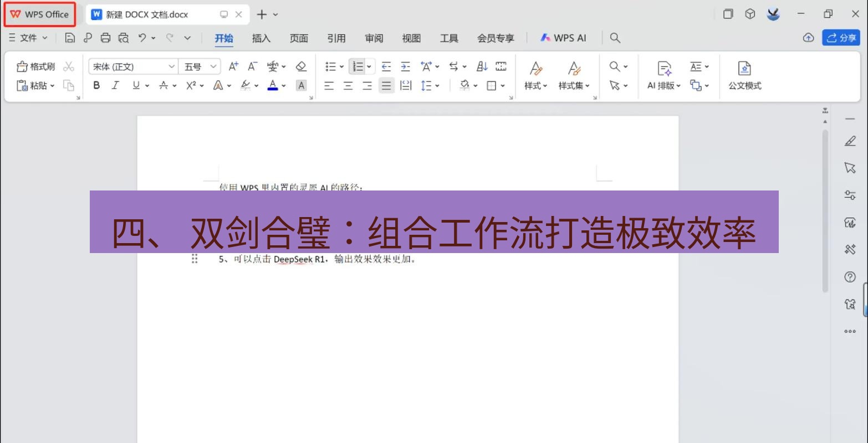Click the sort (A↓) icon

coord(482,66)
